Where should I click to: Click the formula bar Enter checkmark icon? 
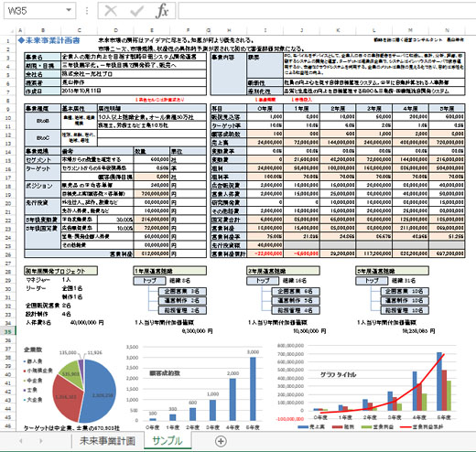pyautogui.click(x=136, y=11)
